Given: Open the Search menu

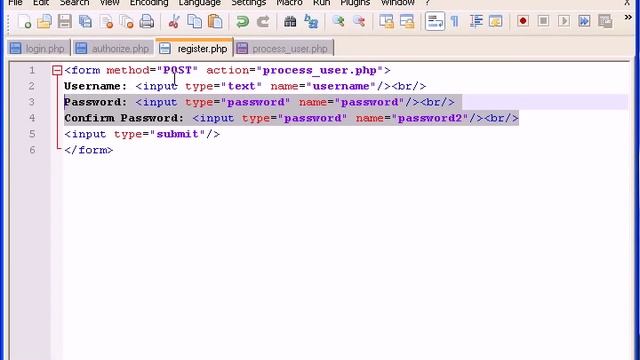Looking at the screenshot, I should (74, 3).
